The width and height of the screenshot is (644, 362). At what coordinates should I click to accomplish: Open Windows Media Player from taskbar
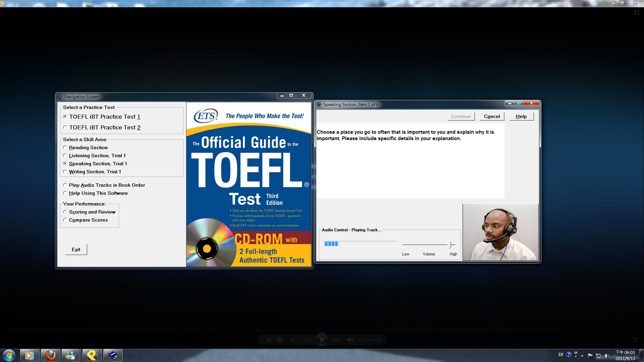[30, 355]
